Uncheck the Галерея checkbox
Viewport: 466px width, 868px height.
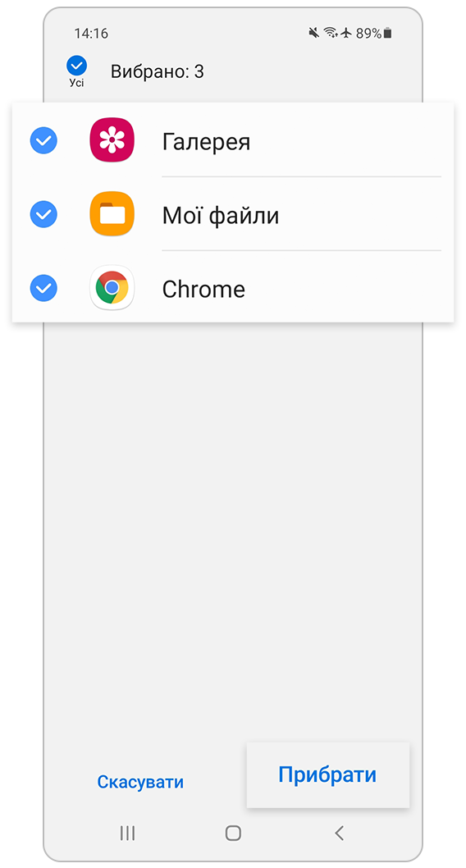[43, 140]
